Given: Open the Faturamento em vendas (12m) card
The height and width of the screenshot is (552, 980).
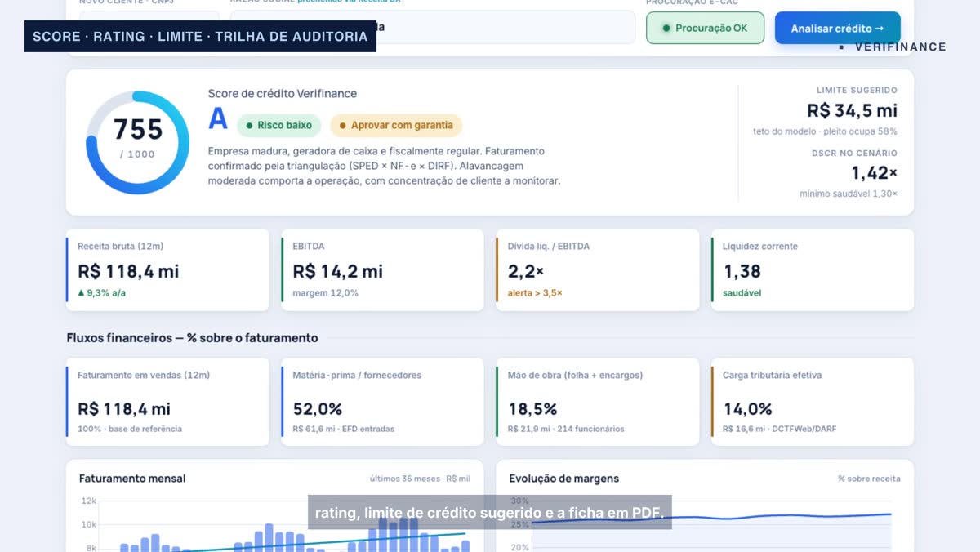Looking at the screenshot, I should 167,402.
